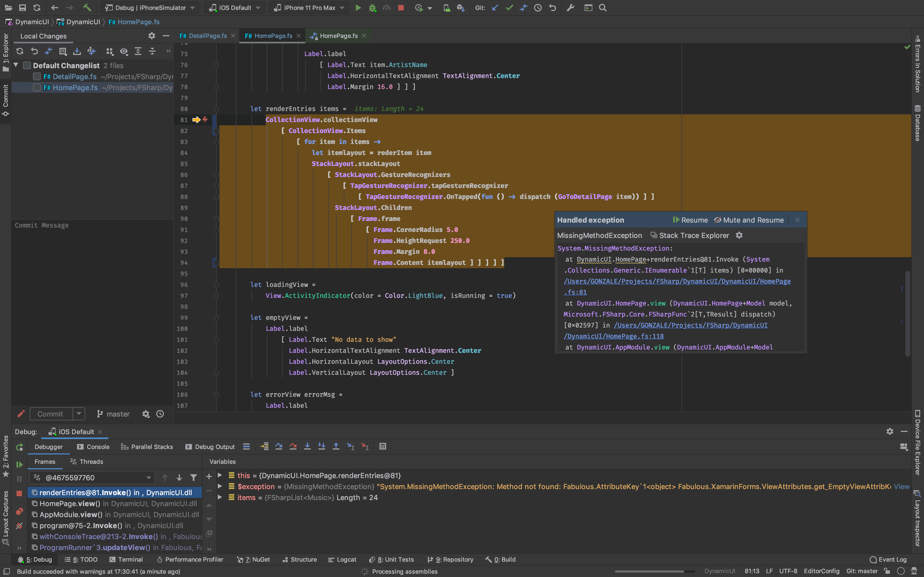This screenshot has width=924, height=577.
Task: Commit changes via the Git check icon
Action: pos(509,8)
